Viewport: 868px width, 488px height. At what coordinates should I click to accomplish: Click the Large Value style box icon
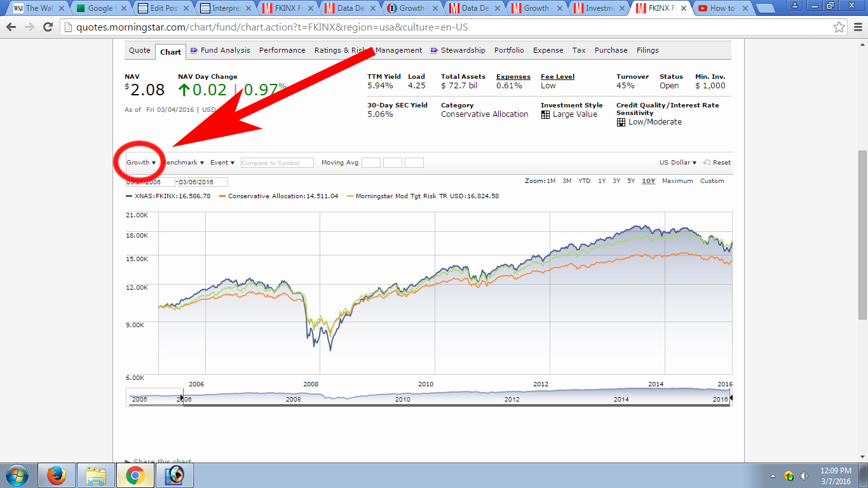545,115
